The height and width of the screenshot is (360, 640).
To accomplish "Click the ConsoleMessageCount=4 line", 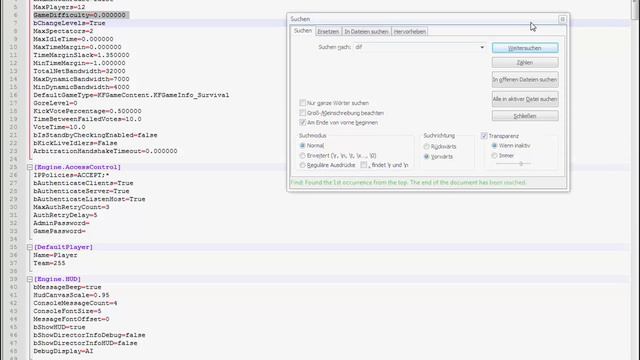I will point(76,303).
